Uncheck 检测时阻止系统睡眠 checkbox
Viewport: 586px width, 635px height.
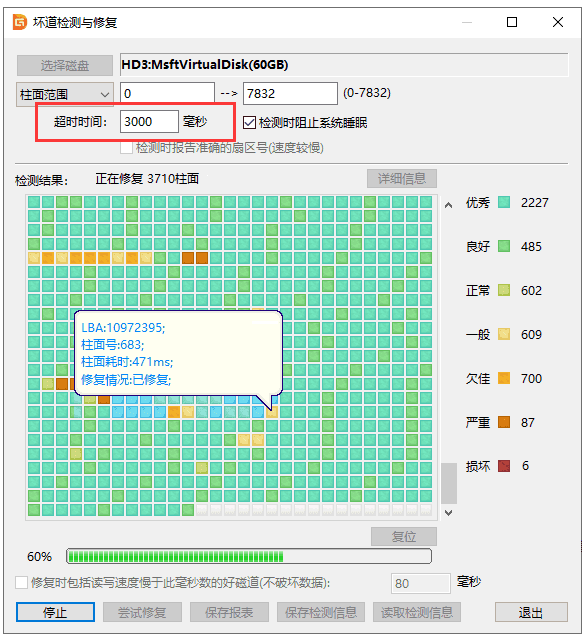pyautogui.click(x=249, y=122)
